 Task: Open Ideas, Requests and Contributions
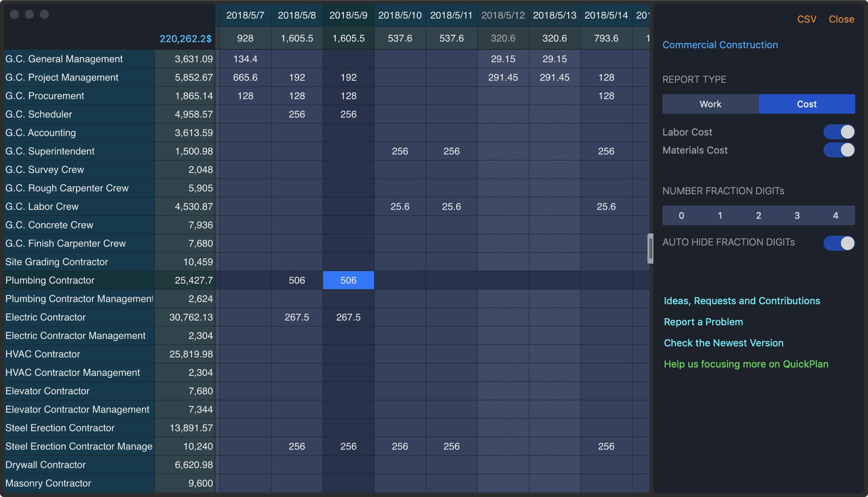[x=742, y=301]
